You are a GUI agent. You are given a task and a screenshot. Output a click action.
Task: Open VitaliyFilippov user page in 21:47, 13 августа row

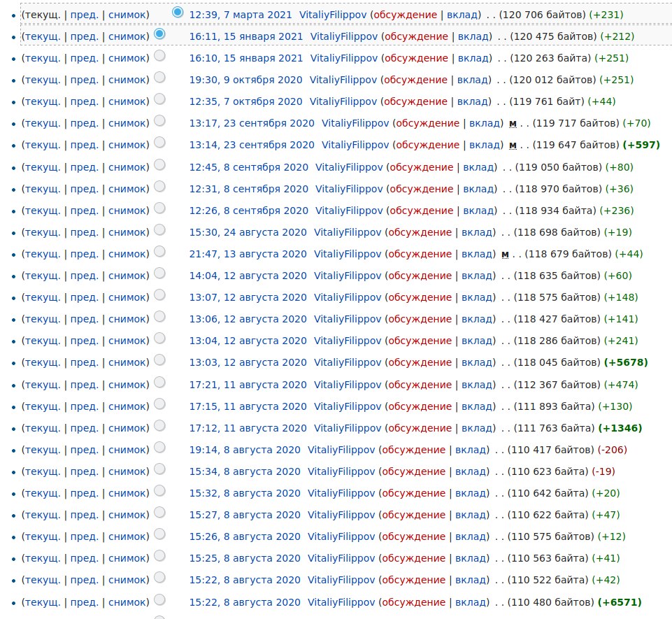(348, 254)
